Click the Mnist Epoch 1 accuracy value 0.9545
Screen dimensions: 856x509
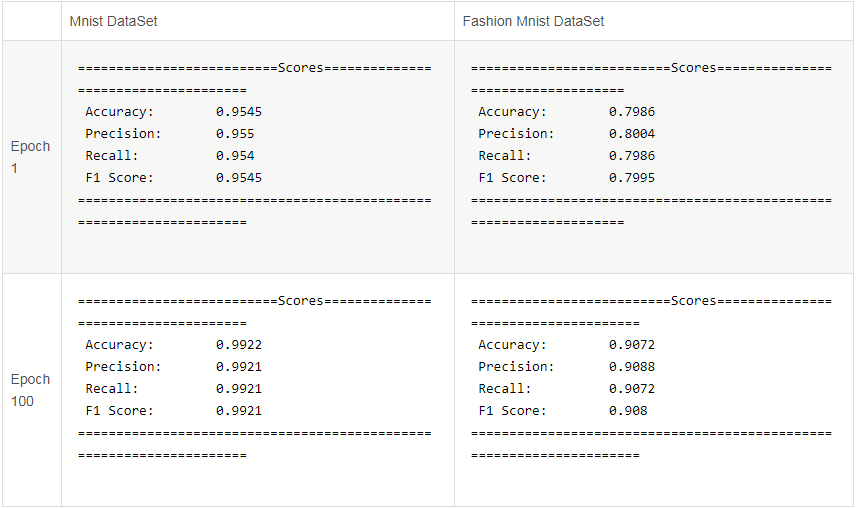(x=239, y=112)
